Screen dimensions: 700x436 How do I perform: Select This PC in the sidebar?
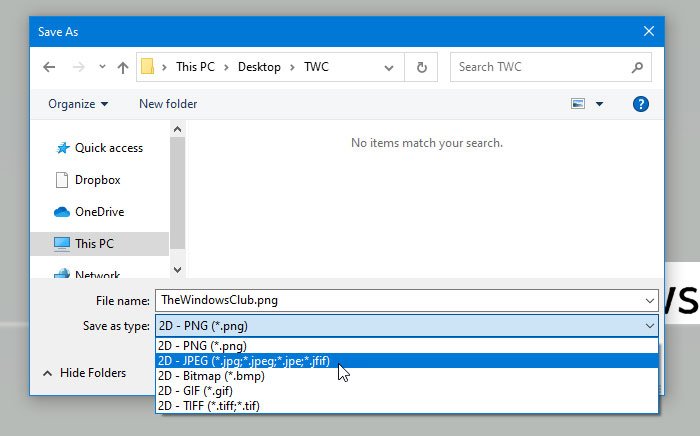pos(94,243)
